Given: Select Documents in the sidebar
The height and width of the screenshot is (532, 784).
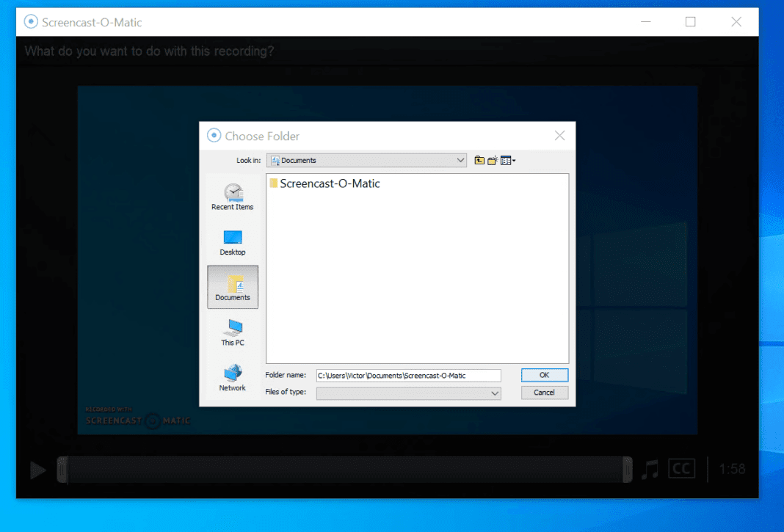Looking at the screenshot, I should click(x=233, y=287).
